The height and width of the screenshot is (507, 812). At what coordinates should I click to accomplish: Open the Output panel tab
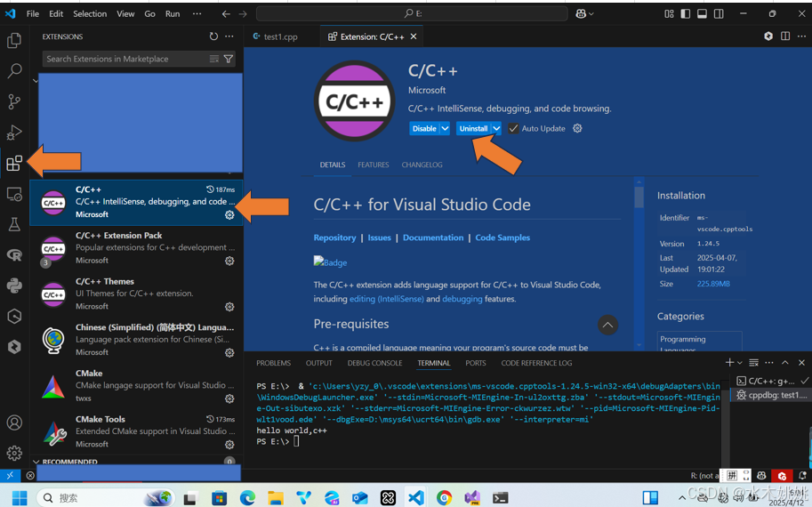point(319,363)
